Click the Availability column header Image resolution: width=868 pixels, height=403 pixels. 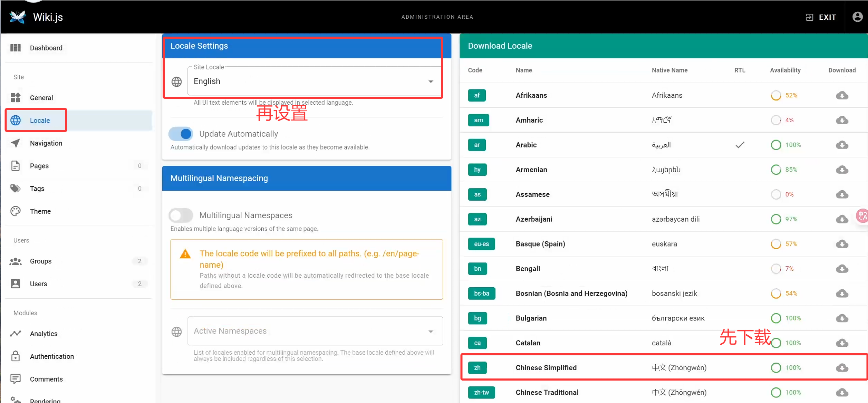[x=785, y=70]
